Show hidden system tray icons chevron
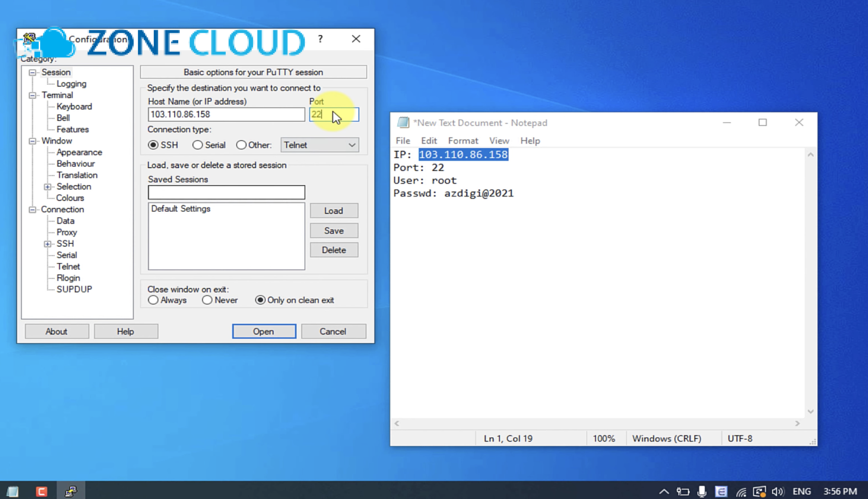The height and width of the screenshot is (499, 868). (x=664, y=491)
